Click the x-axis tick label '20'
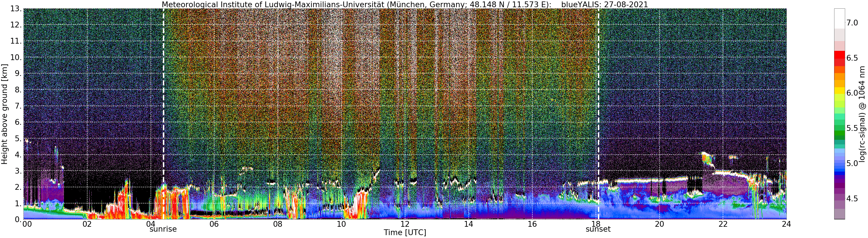Image resolution: width=868 pixels, height=238 pixels. (659, 224)
